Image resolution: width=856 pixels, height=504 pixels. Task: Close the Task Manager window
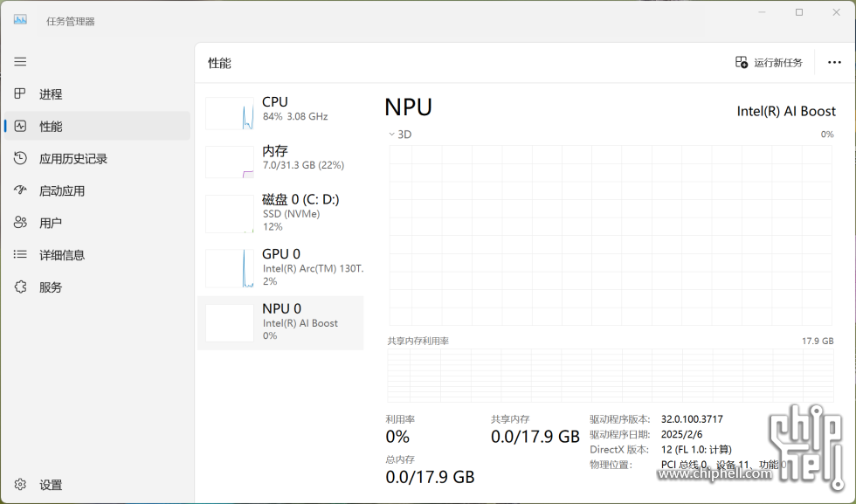click(836, 12)
